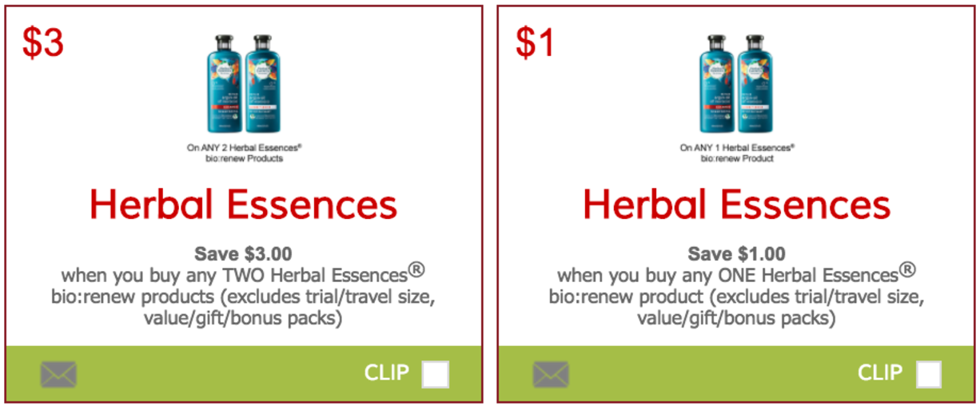Select the "Save $3.00" heading text
Screen dimensions: 980x406
[x=243, y=254]
